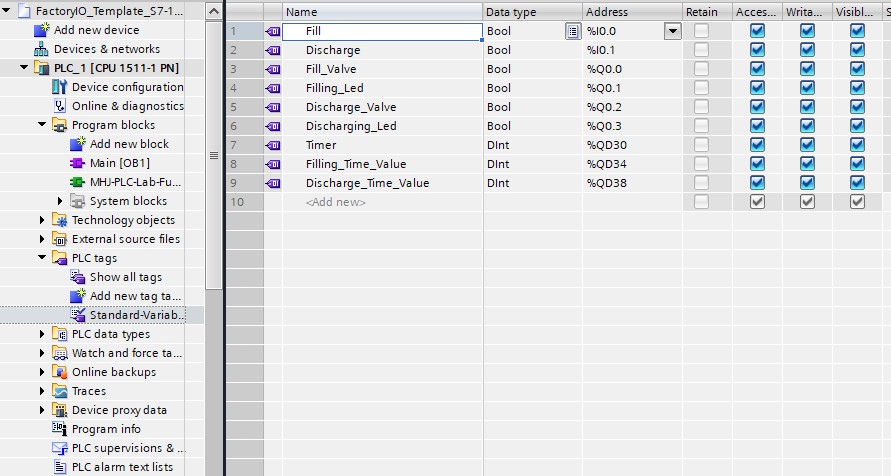This screenshot has height=476, width=891.
Task: Open Online & diagnostics icon
Action: point(60,106)
